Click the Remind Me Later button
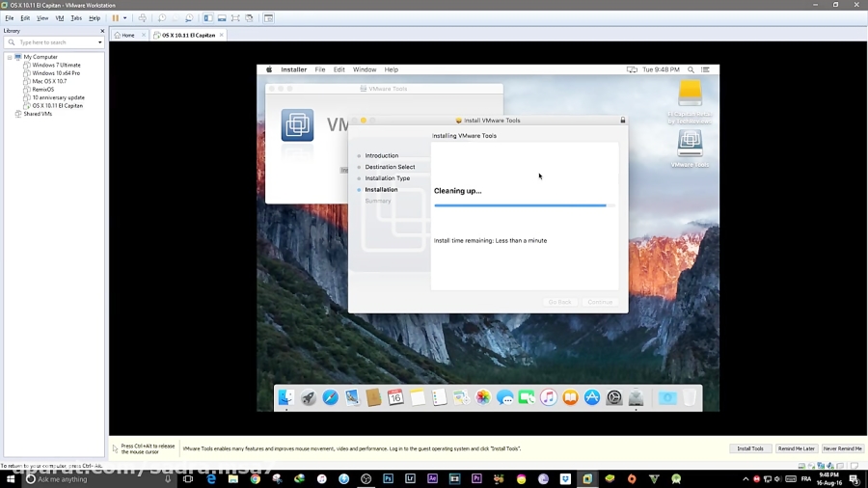Screen dimensions: 868x488 pos(796,448)
